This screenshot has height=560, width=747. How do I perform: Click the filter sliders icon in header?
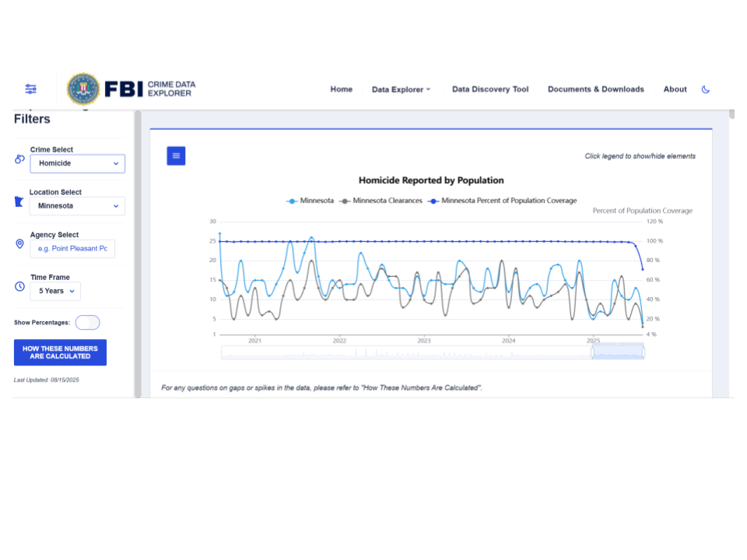click(31, 89)
